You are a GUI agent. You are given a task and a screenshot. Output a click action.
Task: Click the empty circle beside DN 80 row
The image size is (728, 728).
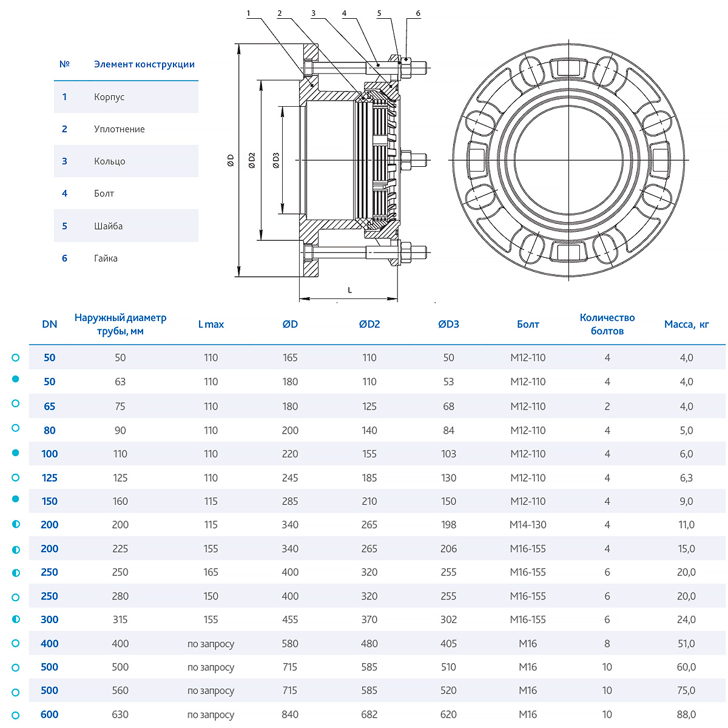[x=16, y=428]
